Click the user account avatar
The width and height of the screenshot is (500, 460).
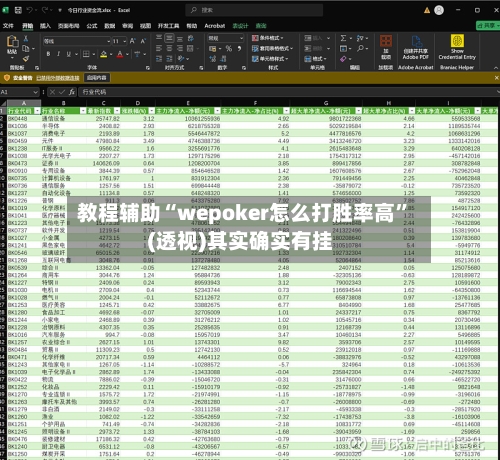439,10
